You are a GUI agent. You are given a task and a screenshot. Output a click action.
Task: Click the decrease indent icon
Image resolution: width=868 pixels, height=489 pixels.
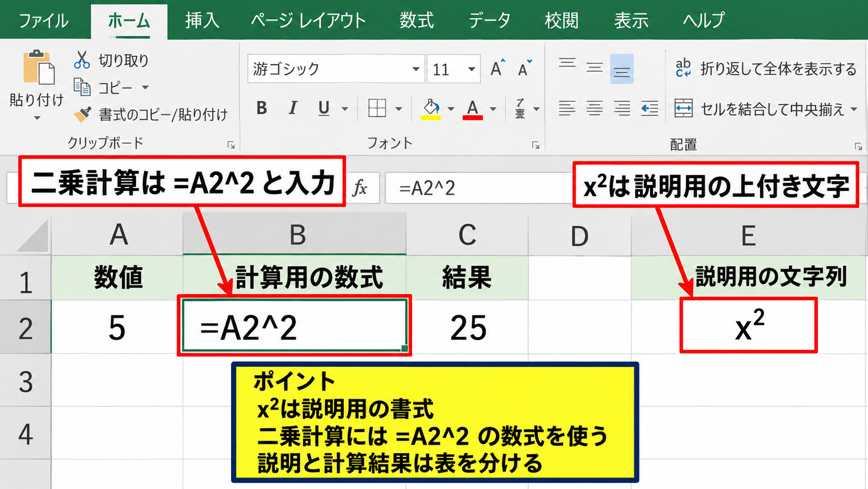pyautogui.click(x=649, y=108)
